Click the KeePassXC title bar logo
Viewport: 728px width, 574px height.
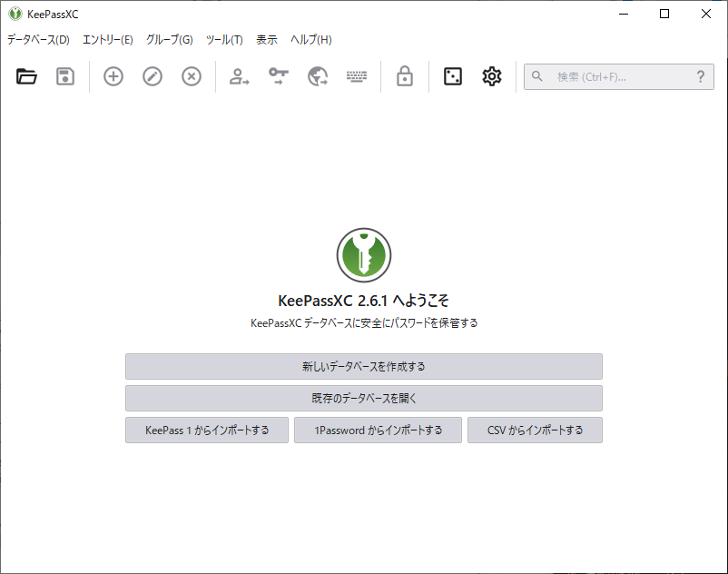point(15,14)
